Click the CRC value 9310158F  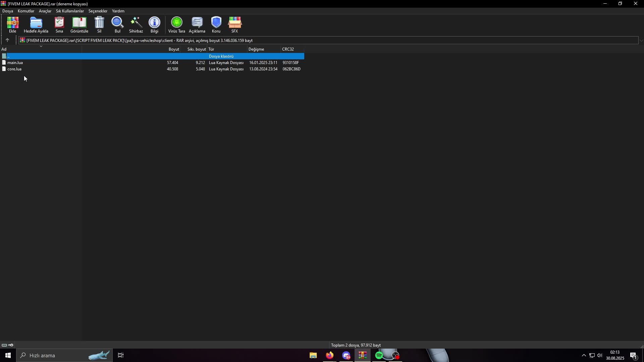point(290,63)
